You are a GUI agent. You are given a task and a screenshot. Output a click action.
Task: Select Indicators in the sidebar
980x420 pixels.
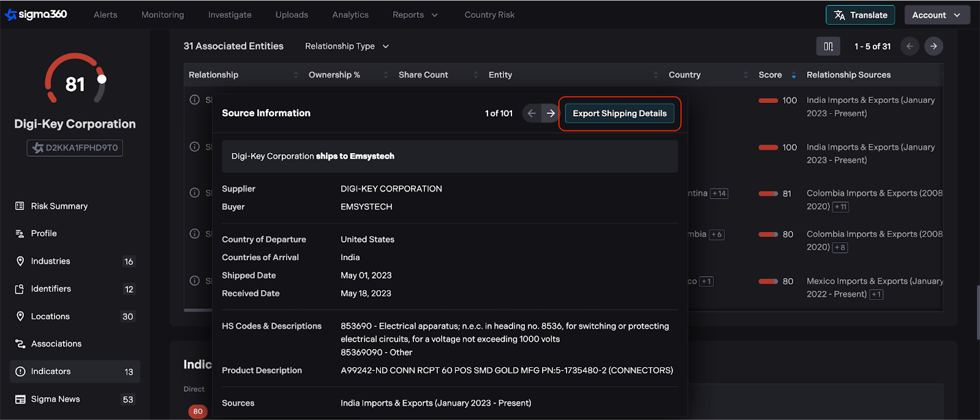pyautogui.click(x=51, y=372)
